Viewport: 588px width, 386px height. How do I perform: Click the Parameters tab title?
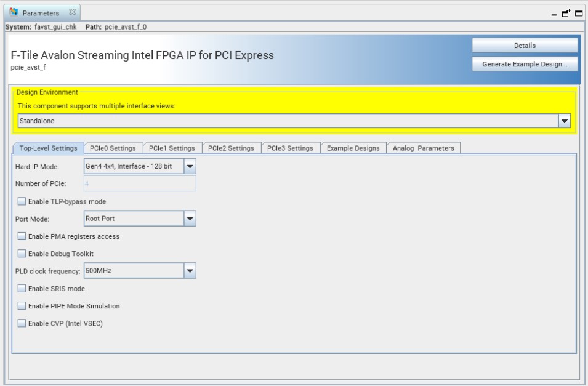point(41,13)
